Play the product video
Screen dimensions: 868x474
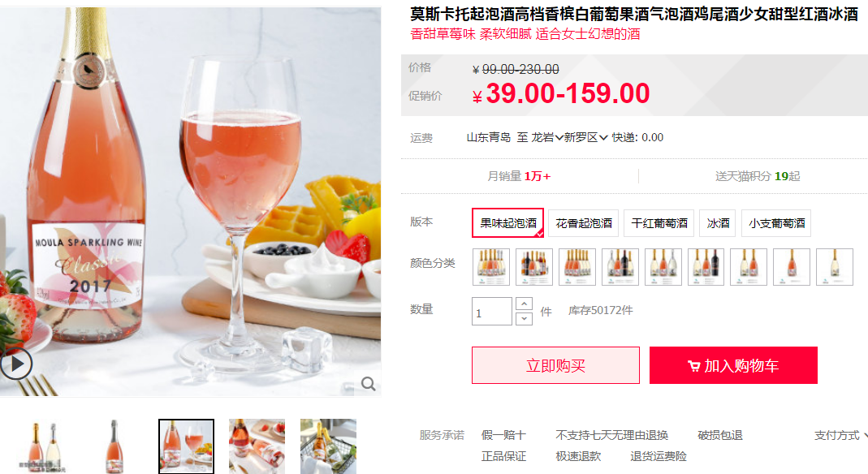16,364
